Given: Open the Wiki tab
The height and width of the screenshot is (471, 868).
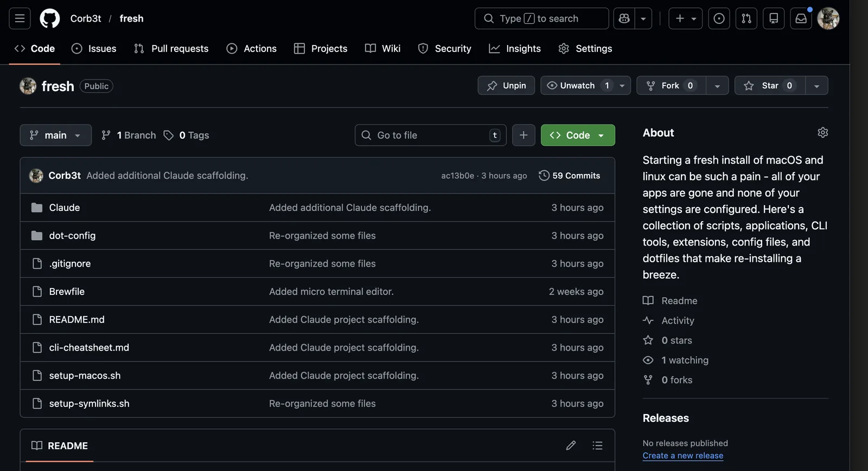Looking at the screenshot, I should coord(383,49).
